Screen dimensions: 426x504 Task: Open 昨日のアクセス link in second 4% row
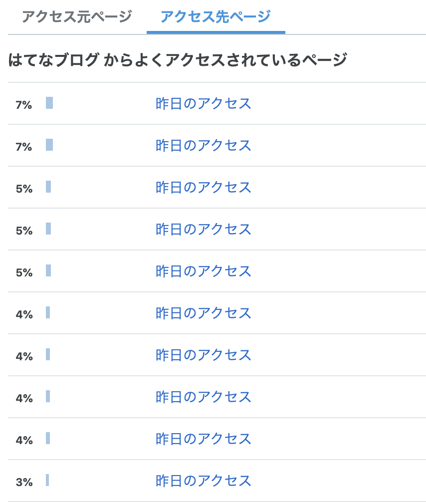click(x=204, y=355)
